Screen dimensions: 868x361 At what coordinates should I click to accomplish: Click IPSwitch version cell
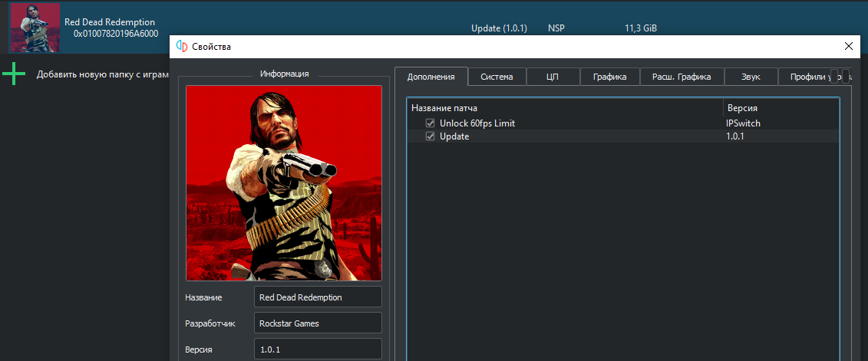(743, 123)
